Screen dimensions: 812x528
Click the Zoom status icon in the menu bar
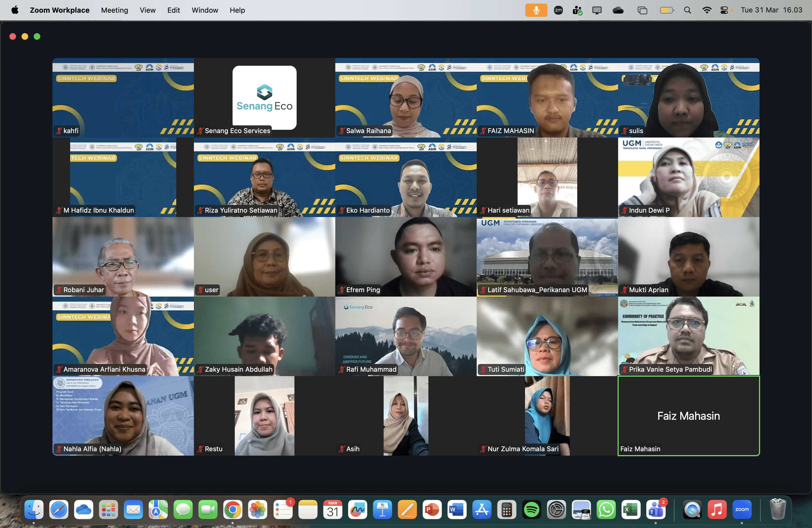(x=558, y=10)
